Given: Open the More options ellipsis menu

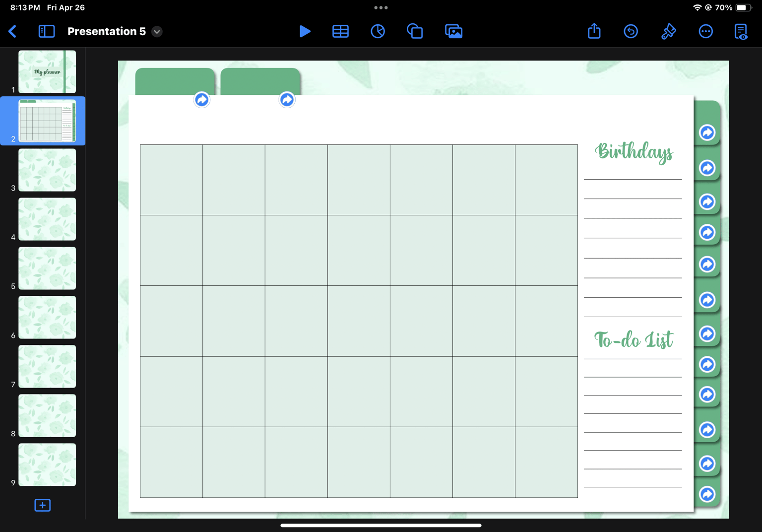Looking at the screenshot, I should click(705, 32).
